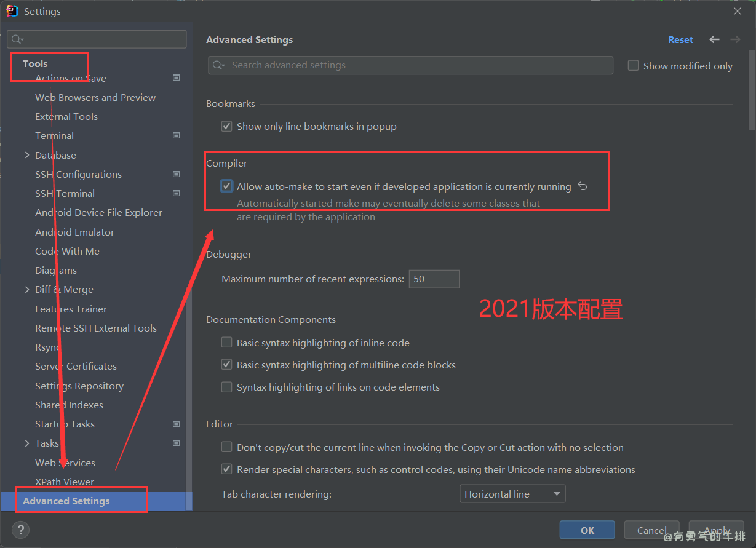
Task: Uncheck Show only line bookmarks in popup
Action: [227, 127]
